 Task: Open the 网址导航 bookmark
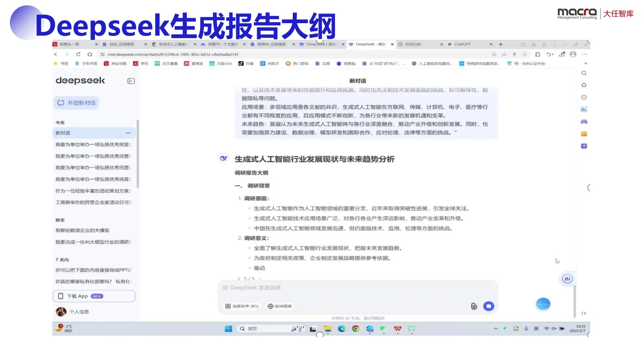115,63
